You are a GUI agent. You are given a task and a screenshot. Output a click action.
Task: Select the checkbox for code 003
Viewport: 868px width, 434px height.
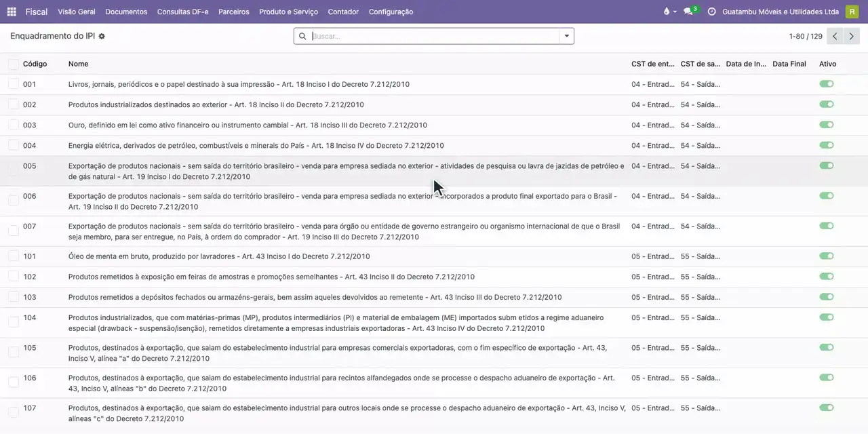click(14, 125)
